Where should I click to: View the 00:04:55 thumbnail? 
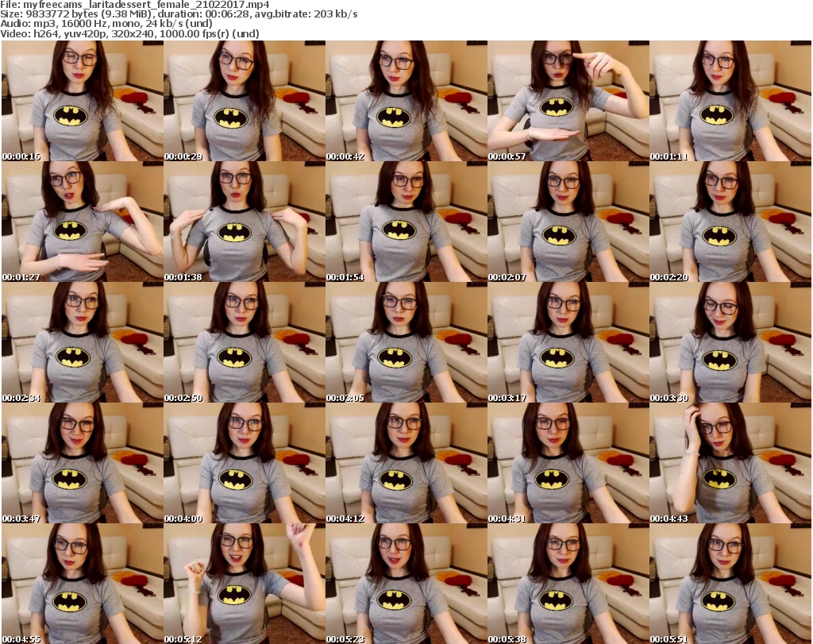(x=83, y=584)
